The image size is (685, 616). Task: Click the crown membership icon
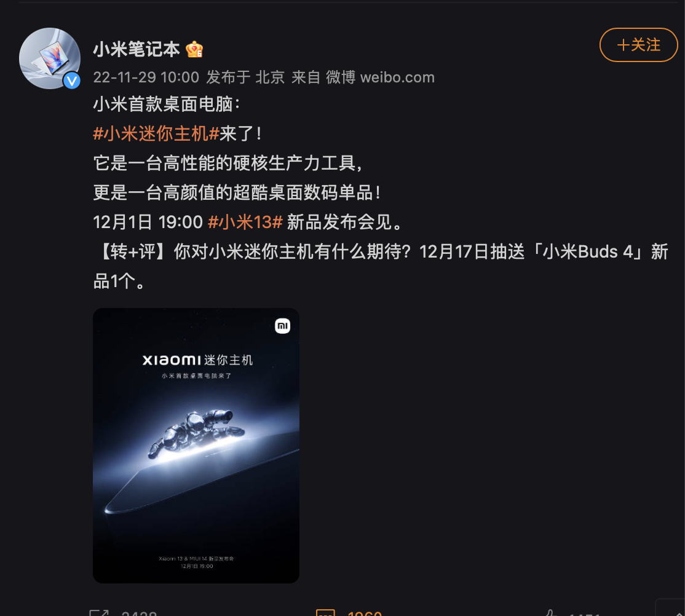point(194,49)
